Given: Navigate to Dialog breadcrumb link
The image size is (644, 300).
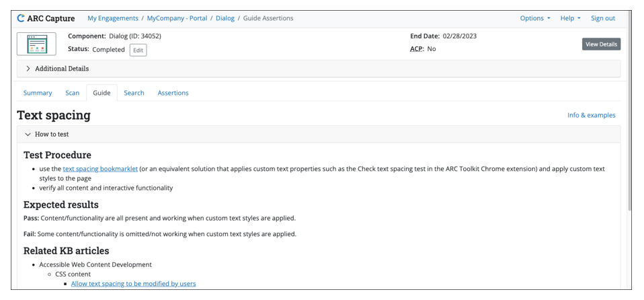Looking at the screenshot, I should [225, 18].
